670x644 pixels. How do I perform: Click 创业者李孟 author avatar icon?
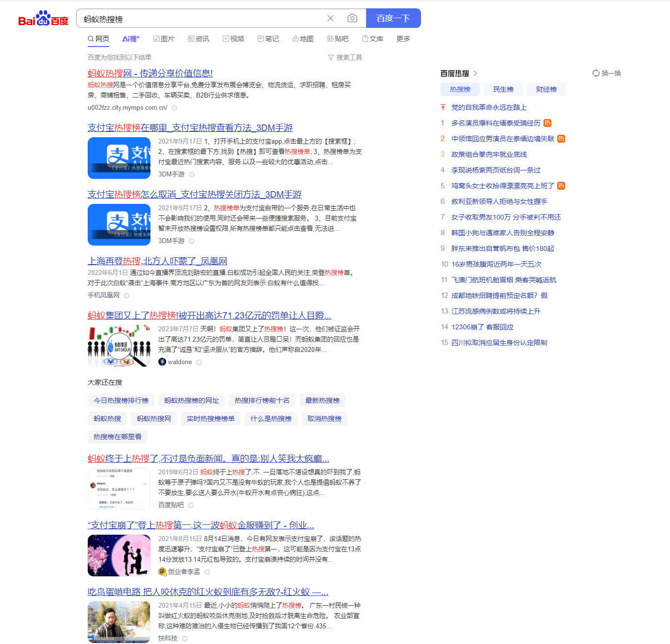click(162, 571)
